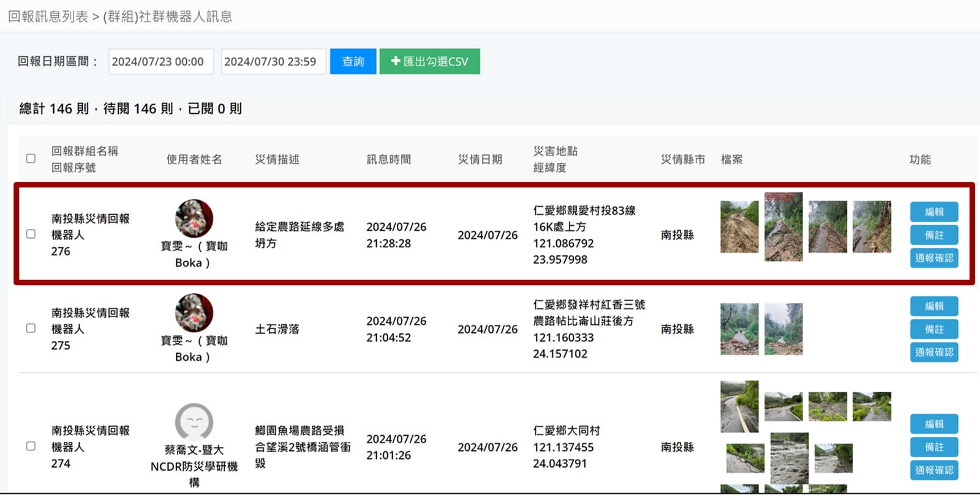Click the start date field 2024/07/23 00:00
The image size is (980, 500).
(x=160, y=61)
